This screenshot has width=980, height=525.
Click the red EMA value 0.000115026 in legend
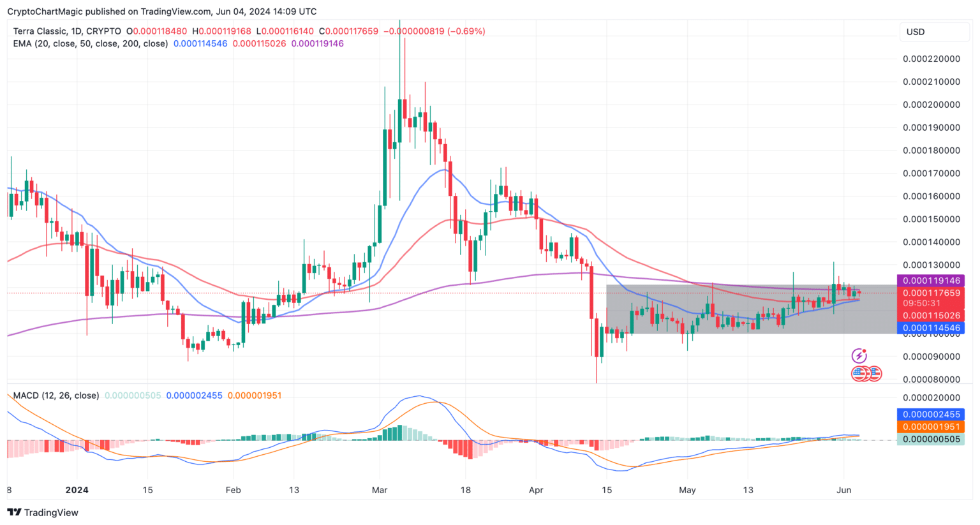coord(259,43)
